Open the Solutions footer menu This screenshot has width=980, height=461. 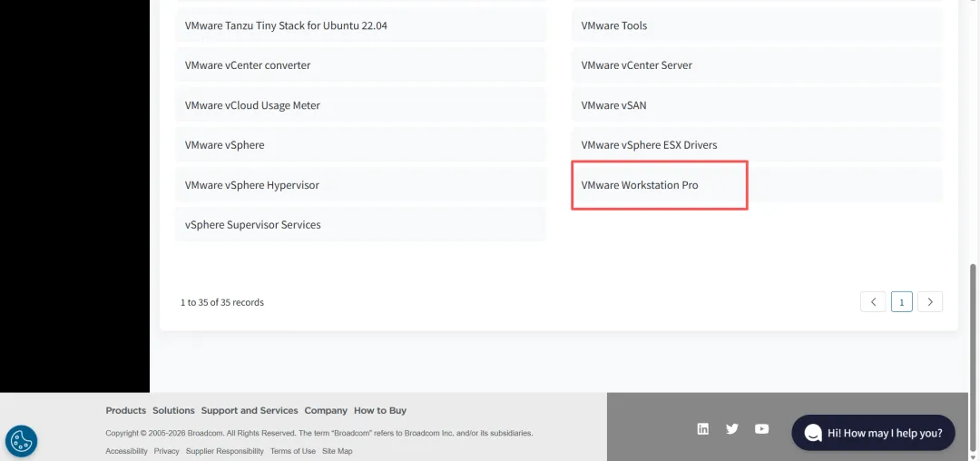pyautogui.click(x=173, y=410)
